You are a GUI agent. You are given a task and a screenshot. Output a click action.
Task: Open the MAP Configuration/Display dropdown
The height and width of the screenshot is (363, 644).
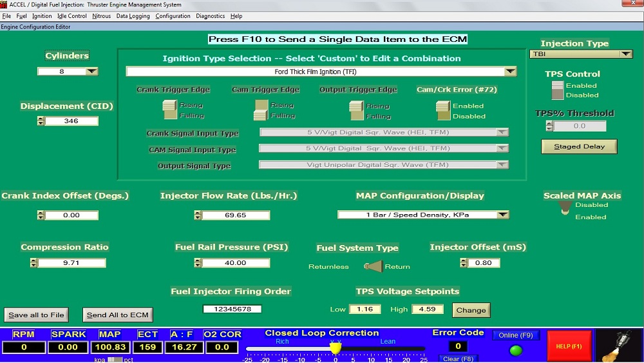click(503, 215)
